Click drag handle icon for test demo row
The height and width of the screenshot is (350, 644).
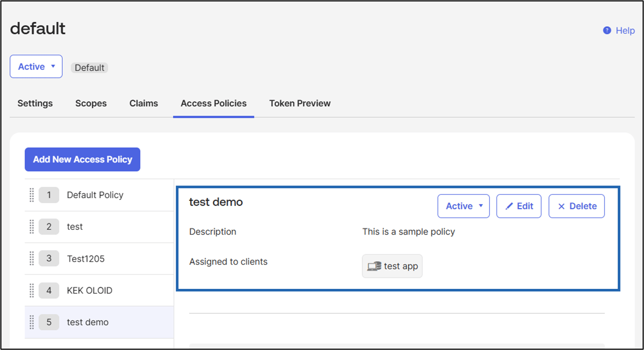point(32,322)
